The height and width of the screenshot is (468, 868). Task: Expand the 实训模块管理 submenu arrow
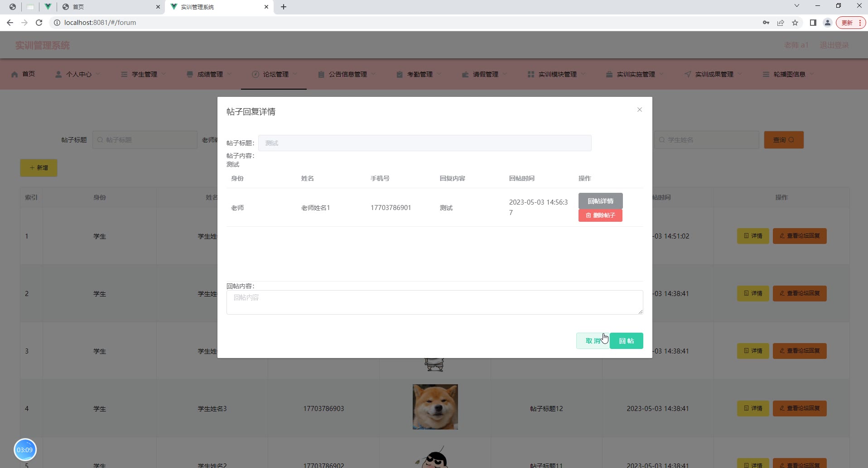(583, 74)
